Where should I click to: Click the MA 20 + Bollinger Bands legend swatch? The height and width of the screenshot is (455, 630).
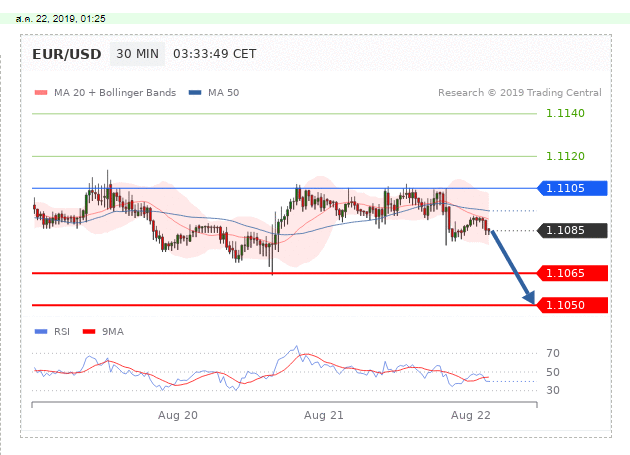click(41, 93)
